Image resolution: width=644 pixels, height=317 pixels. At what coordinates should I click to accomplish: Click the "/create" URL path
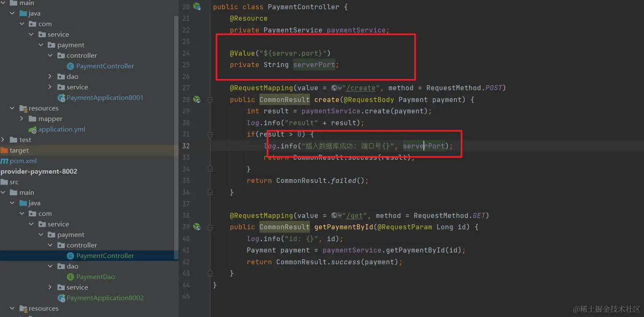click(361, 88)
